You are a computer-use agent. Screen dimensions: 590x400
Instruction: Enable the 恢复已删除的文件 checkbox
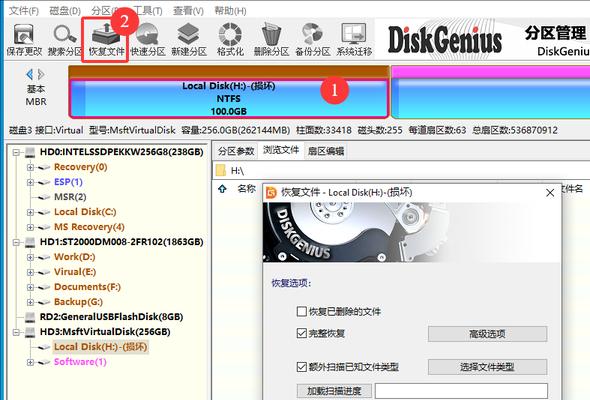301,312
